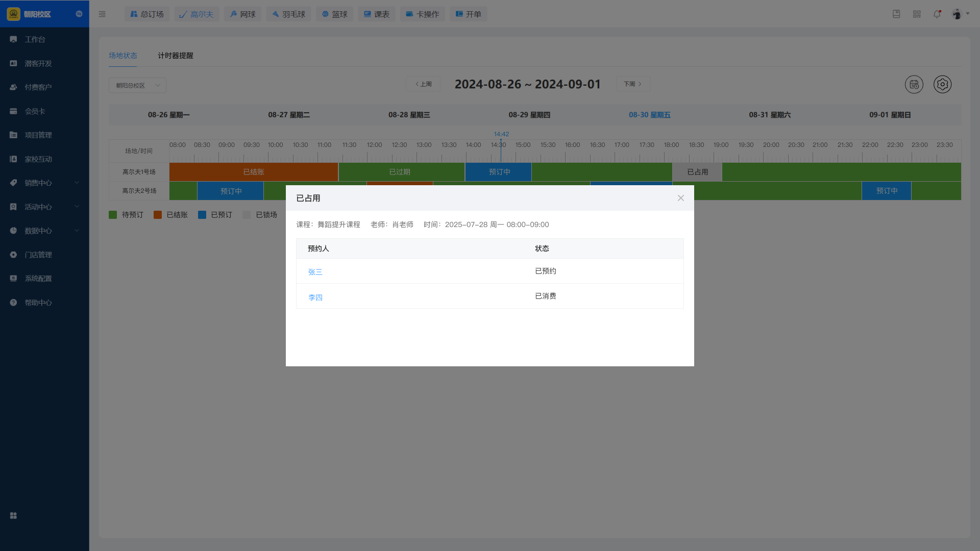Screen dimensions: 980x551
Task: Open the 网球 top tab
Action: click(x=242, y=14)
